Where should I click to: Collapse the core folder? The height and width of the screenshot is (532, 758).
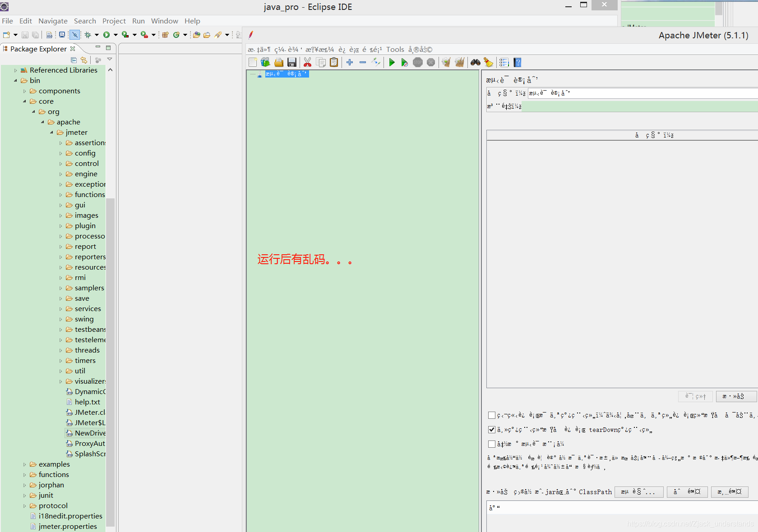24,101
